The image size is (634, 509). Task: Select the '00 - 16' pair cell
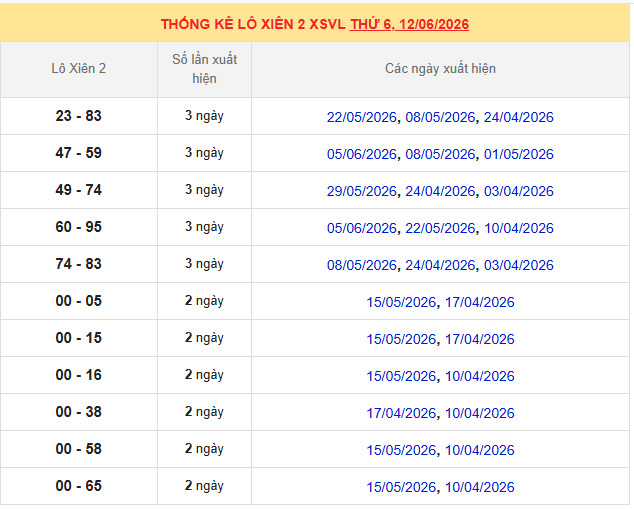[78, 375]
